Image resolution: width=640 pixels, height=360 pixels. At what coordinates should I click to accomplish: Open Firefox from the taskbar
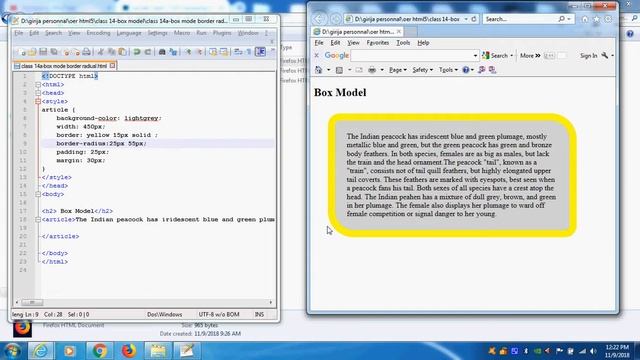click(x=129, y=351)
